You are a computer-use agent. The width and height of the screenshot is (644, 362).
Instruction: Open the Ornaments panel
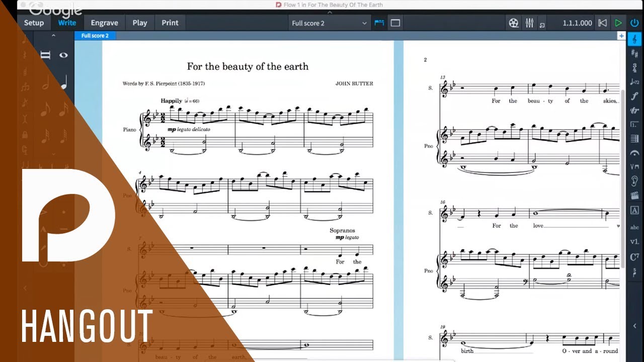[634, 110]
